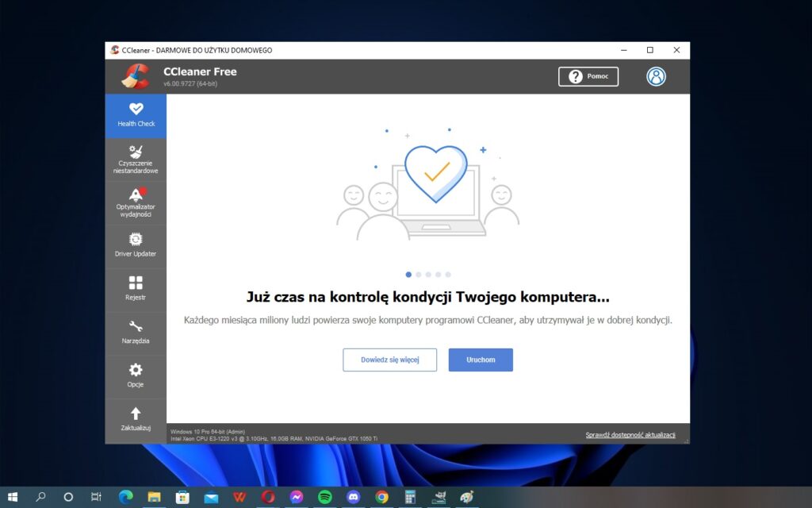Click 'Już czas na kontrolę kondycji' heading
The width and height of the screenshot is (812, 508).
point(427,297)
